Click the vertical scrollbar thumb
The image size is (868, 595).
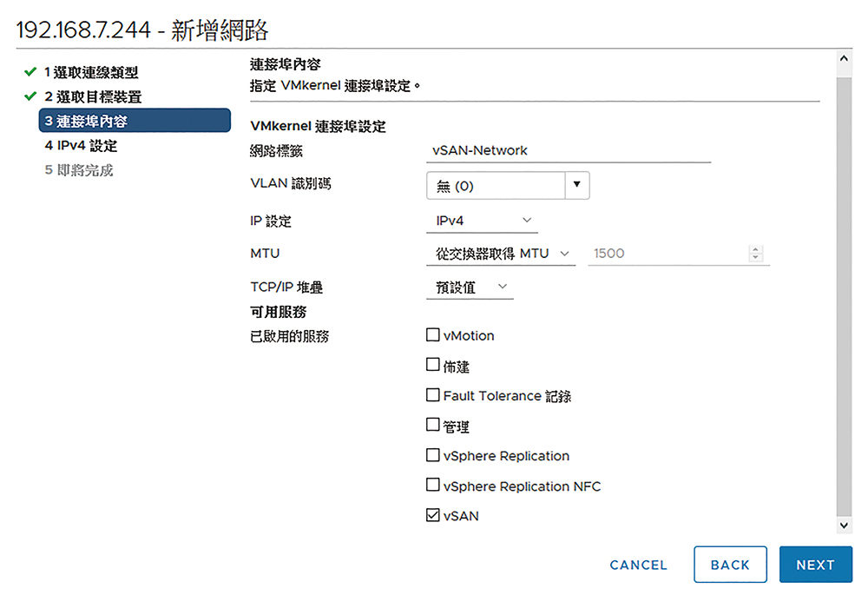[844, 296]
